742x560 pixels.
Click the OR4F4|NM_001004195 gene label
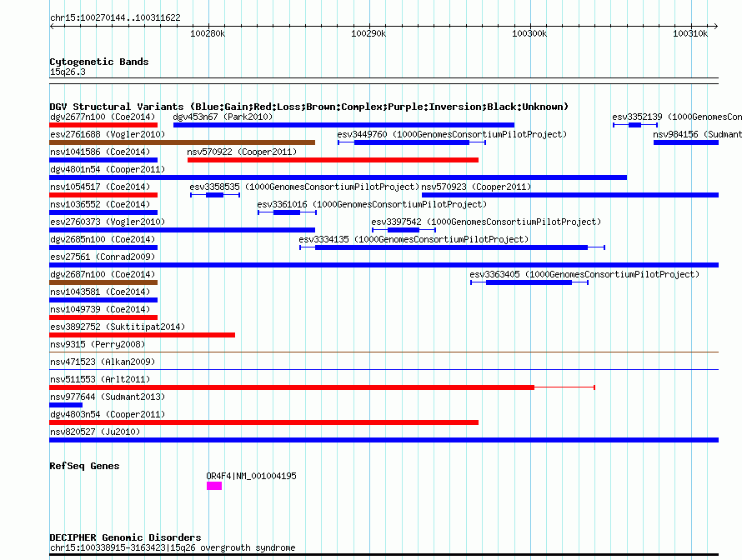click(x=251, y=476)
